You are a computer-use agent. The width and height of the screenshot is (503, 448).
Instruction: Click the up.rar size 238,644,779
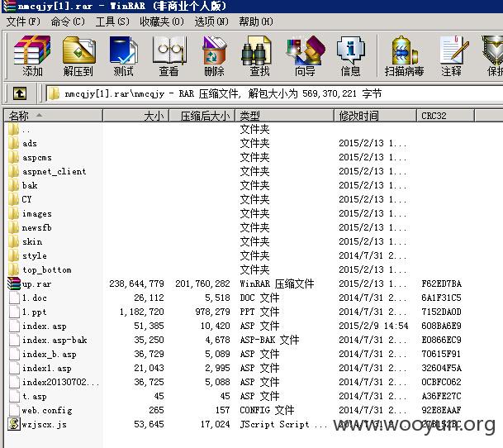coord(136,284)
